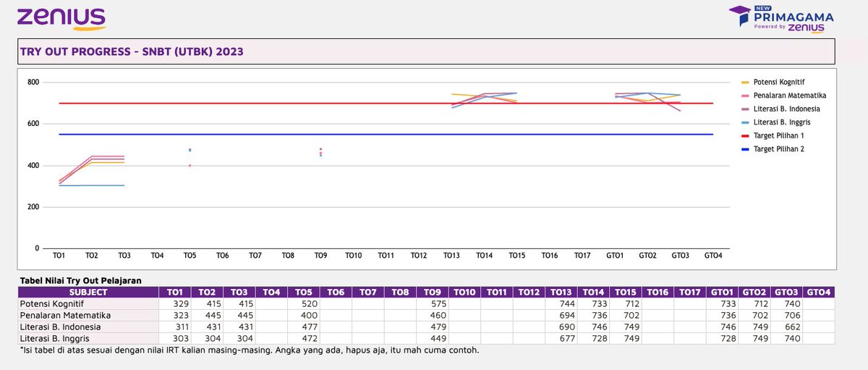Select the footnote starting with *Isi tabel di atas

click(x=249, y=350)
